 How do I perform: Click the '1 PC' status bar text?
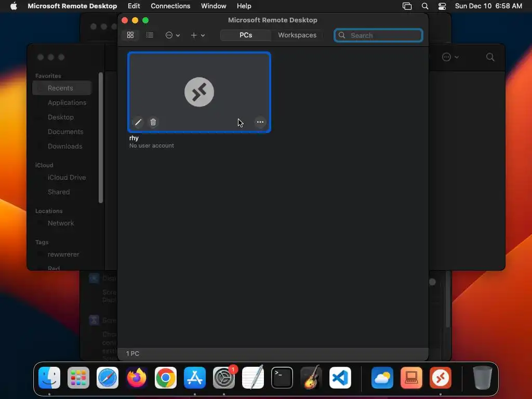(x=132, y=353)
